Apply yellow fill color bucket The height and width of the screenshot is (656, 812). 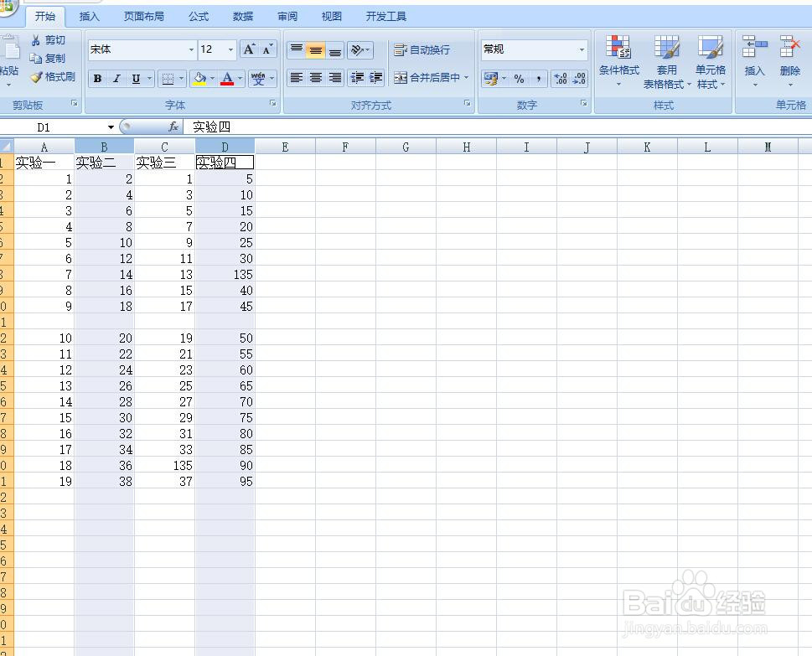click(x=200, y=79)
